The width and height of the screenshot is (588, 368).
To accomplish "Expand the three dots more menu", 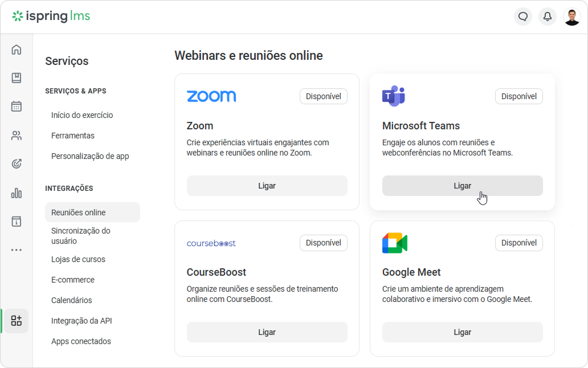I will point(16,250).
